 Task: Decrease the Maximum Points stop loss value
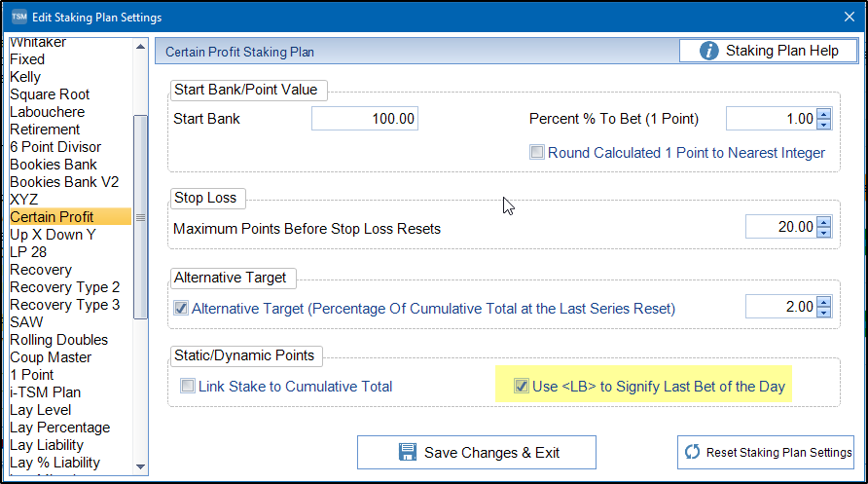click(x=823, y=233)
